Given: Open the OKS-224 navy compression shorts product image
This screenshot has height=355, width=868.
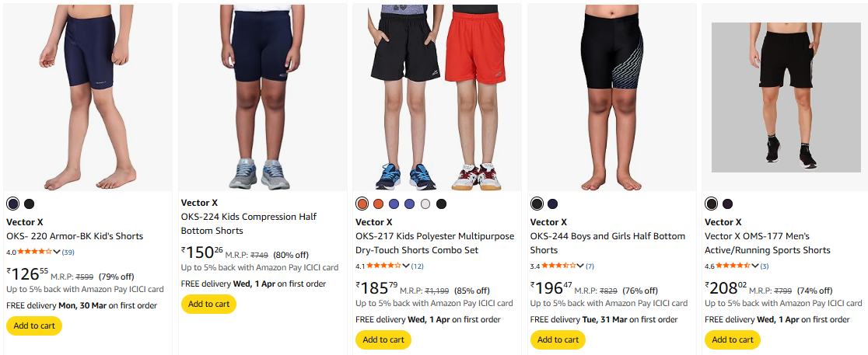Looking at the screenshot, I should 262,96.
